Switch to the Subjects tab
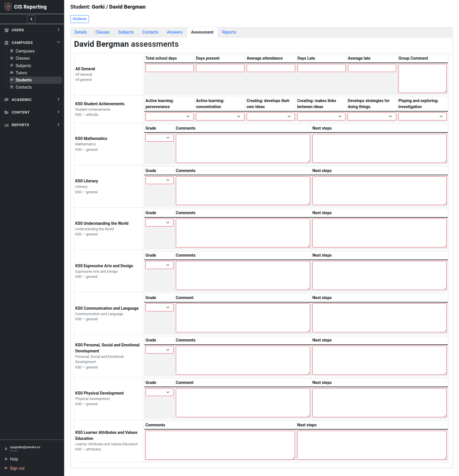The image size is (459, 476). 126,32
